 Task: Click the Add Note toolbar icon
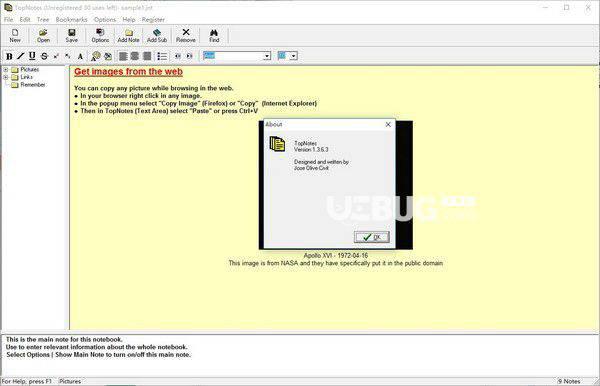128,36
